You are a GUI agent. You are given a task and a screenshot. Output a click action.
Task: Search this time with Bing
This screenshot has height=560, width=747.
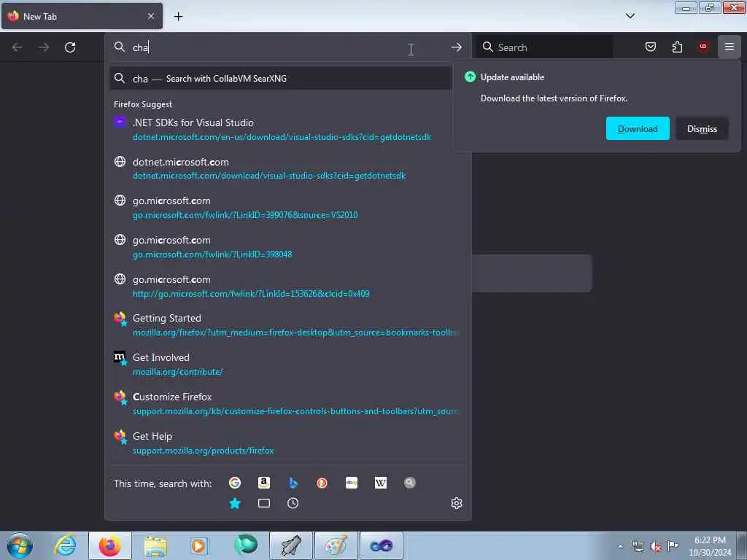click(x=293, y=483)
